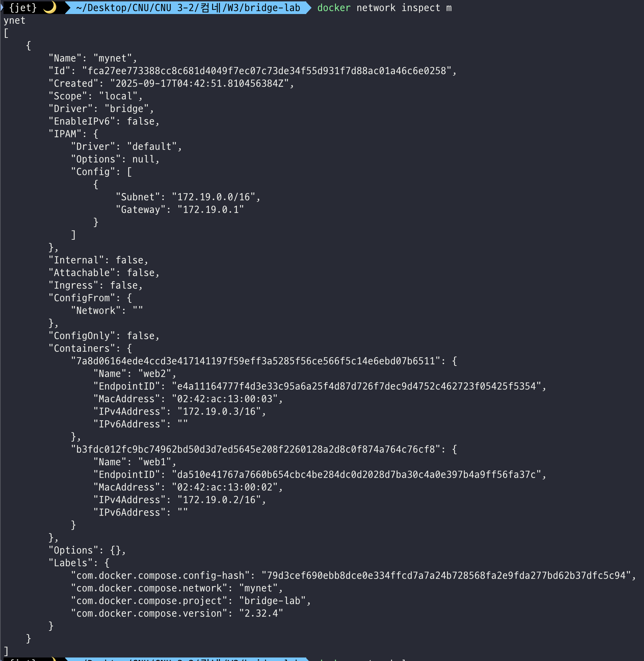Click the Driver value bridge

126,109
